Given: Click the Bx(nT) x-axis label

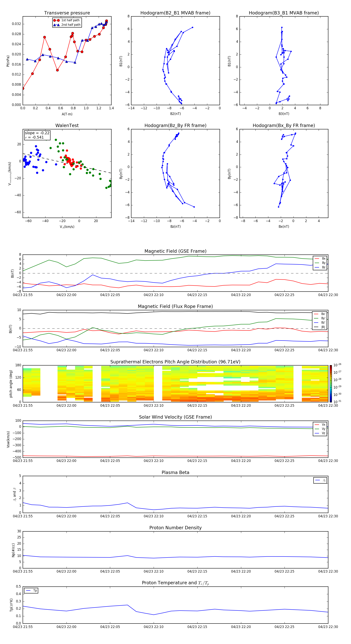Looking at the screenshot, I should [284, 227].
